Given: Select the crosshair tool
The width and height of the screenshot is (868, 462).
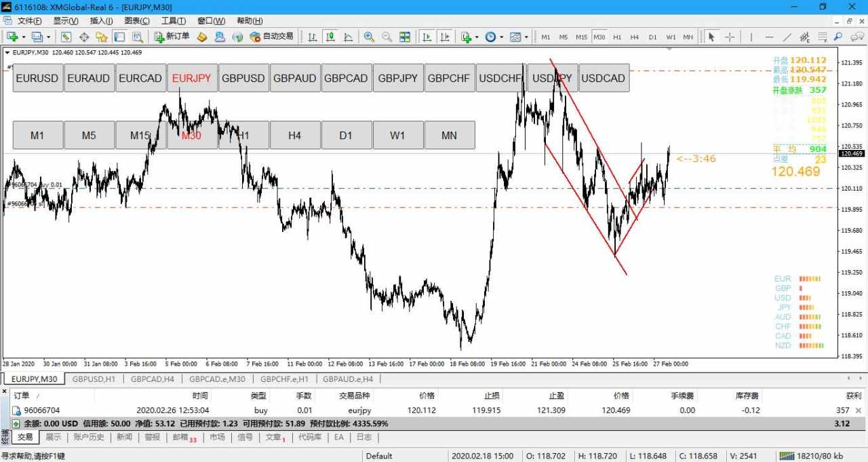Looking at the screenshot, I should pos(730,37).
